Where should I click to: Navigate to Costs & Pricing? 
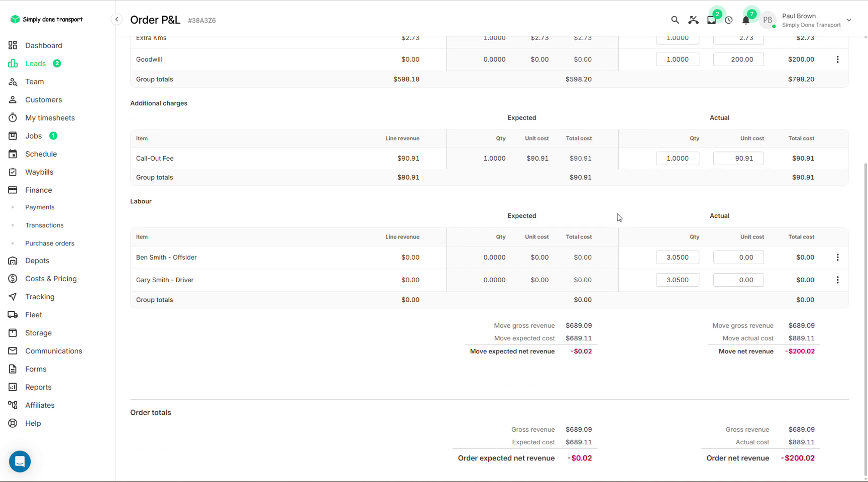point(51,279)
